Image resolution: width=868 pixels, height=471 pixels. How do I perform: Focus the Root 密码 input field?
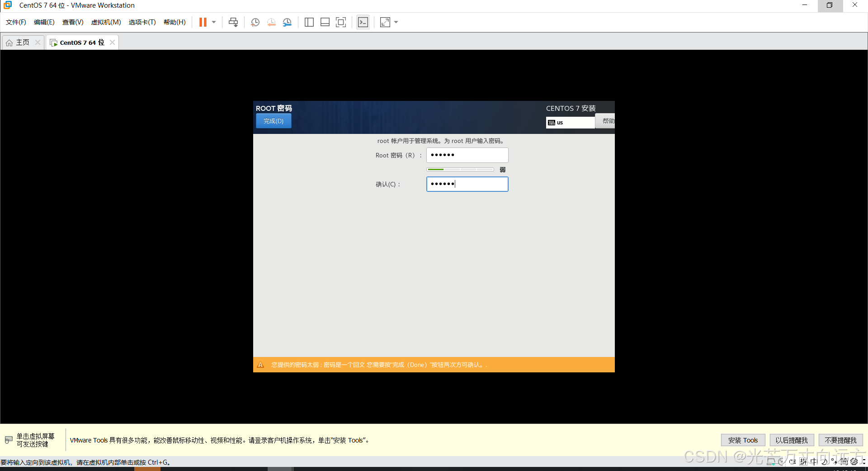click(467, 155)
